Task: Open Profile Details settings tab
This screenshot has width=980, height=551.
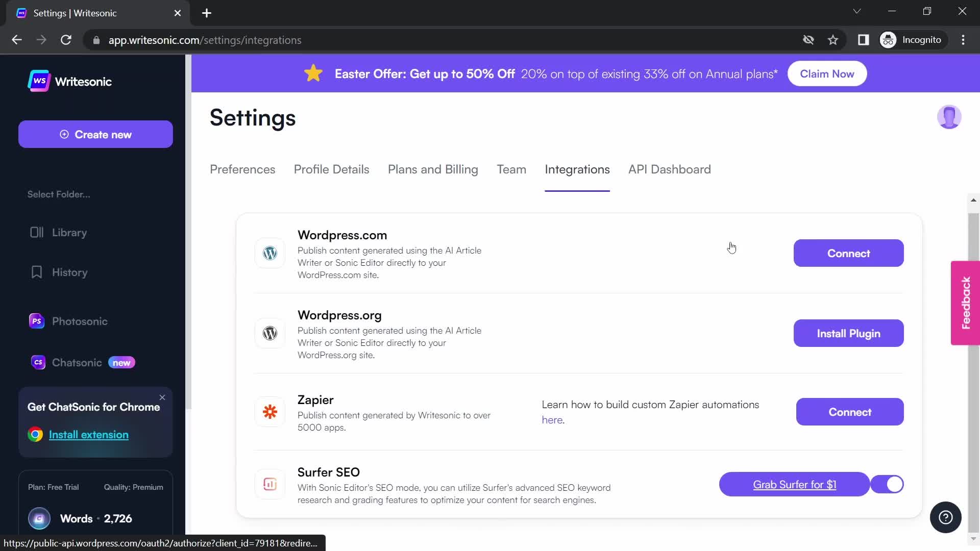Action: click(332, 169)
